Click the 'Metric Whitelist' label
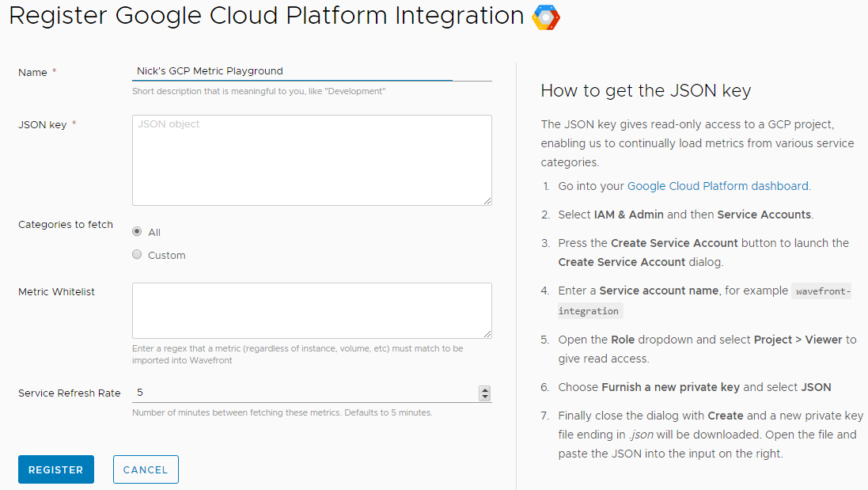Image resolution: width=868 pixels, height=490 pixels. tap(56, 292)
